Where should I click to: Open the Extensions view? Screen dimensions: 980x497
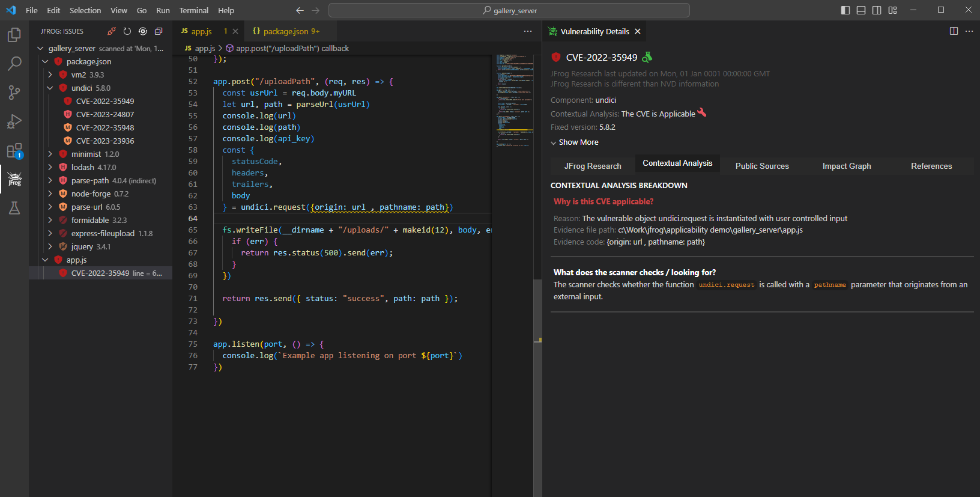[x=14, y=150]
